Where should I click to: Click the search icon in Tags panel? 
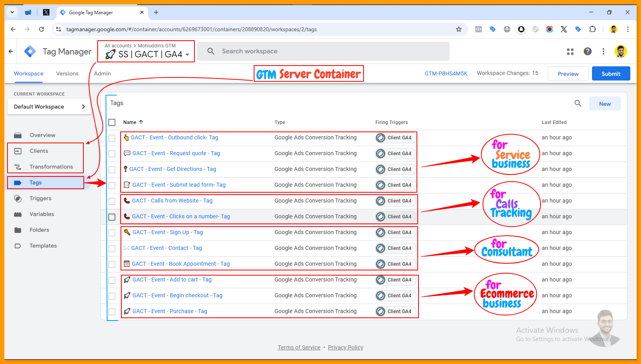578,103
